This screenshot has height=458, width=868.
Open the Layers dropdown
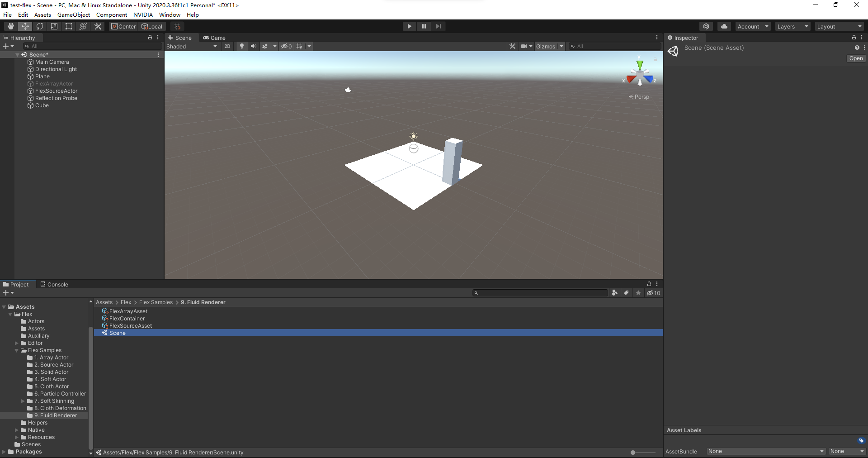pos(793,26)
